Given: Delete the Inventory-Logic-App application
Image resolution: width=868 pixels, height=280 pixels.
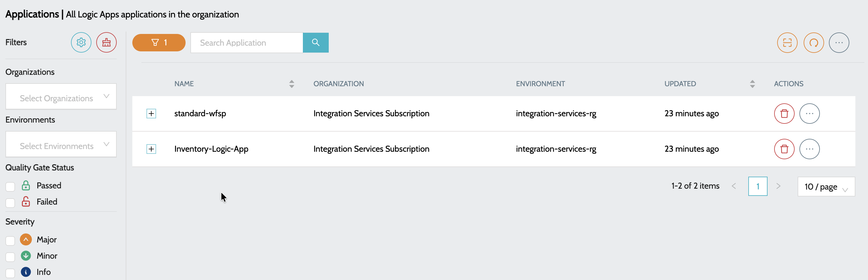Looking at the screenshot, I should point(784,149).
